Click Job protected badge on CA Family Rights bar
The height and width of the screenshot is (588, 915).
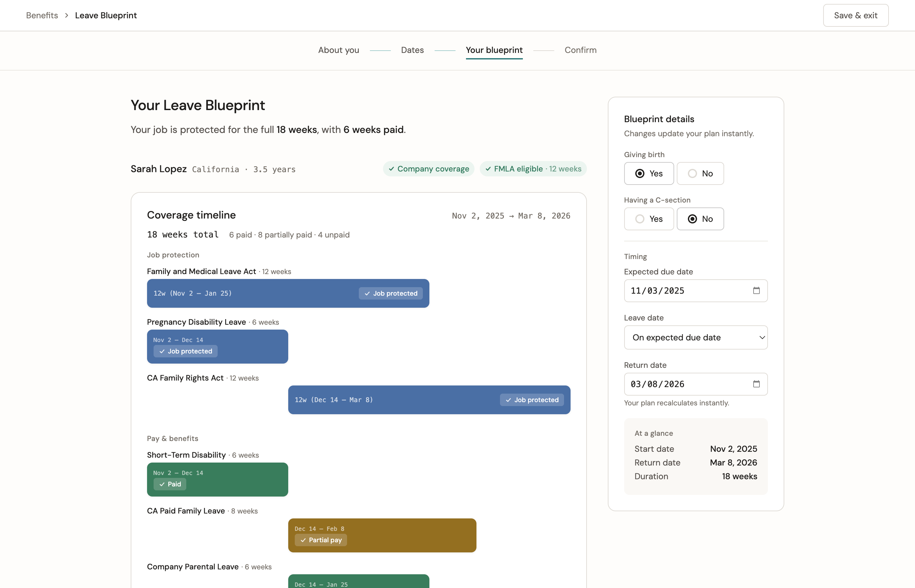point(532,400)
